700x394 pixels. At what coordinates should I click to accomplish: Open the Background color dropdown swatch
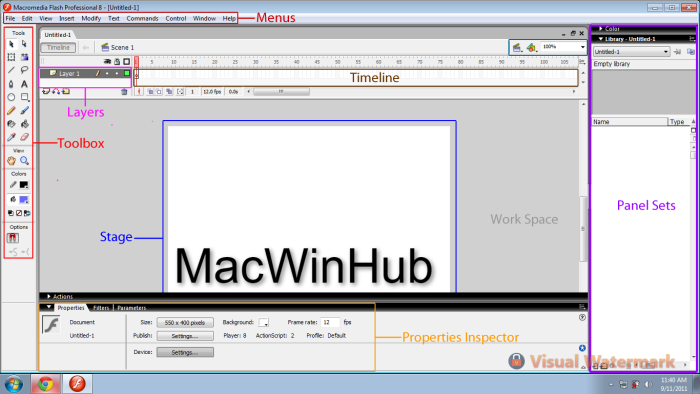click(x=264, y=322)
